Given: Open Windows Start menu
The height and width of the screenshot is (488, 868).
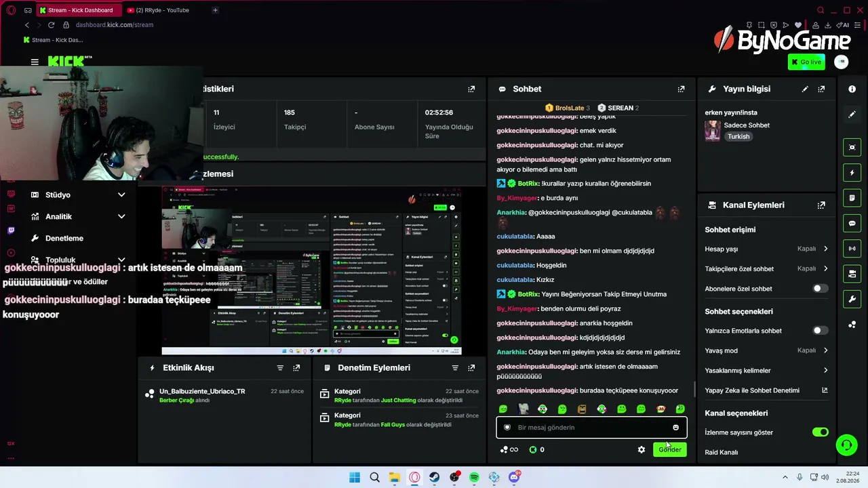Looking at the screenshot, I should 355,478.
